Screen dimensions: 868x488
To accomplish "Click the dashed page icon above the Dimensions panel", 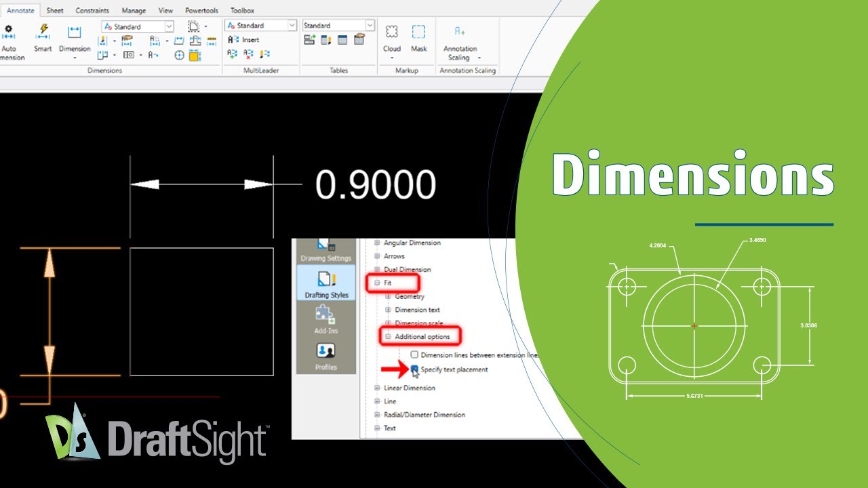I will 193,26.
